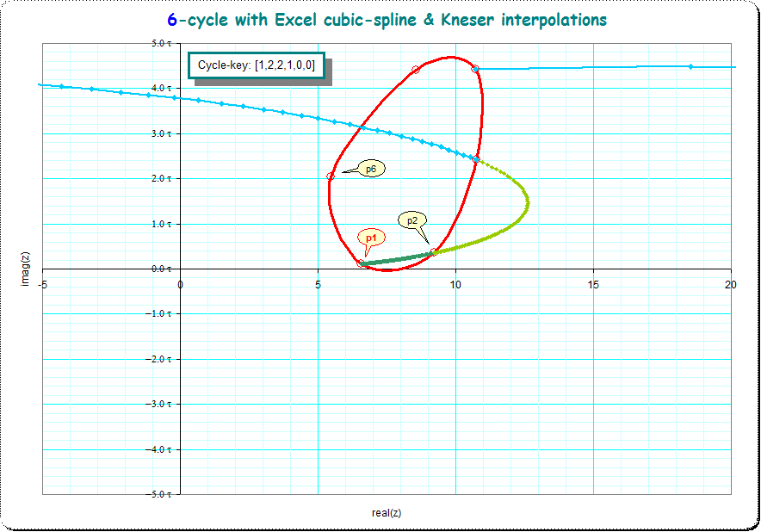Select the dark green segment between p1 and p2
Image resolution: width=761 pixels, height=532 pixels.
(x=396, y=258)
